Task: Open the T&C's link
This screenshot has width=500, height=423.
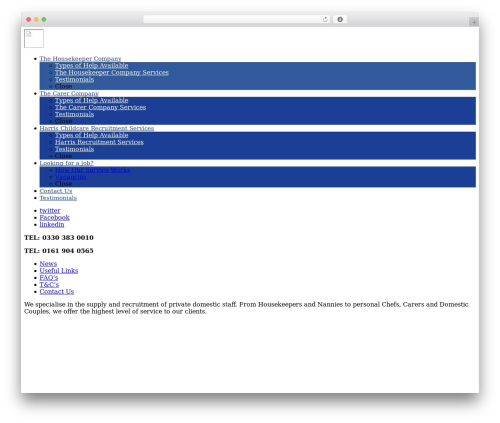Action: (x=49, y=285)
